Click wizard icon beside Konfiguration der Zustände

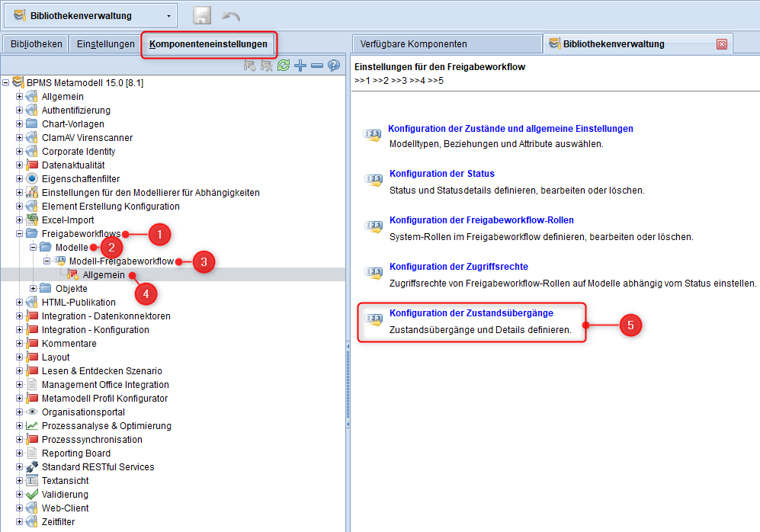[x=372, y=135]
